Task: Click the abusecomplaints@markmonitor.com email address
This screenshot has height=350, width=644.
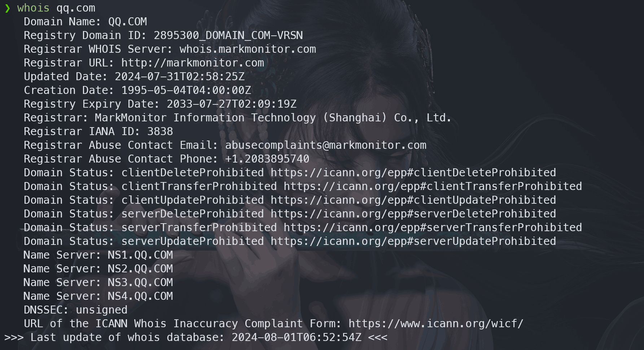Action: click(325, 145)
